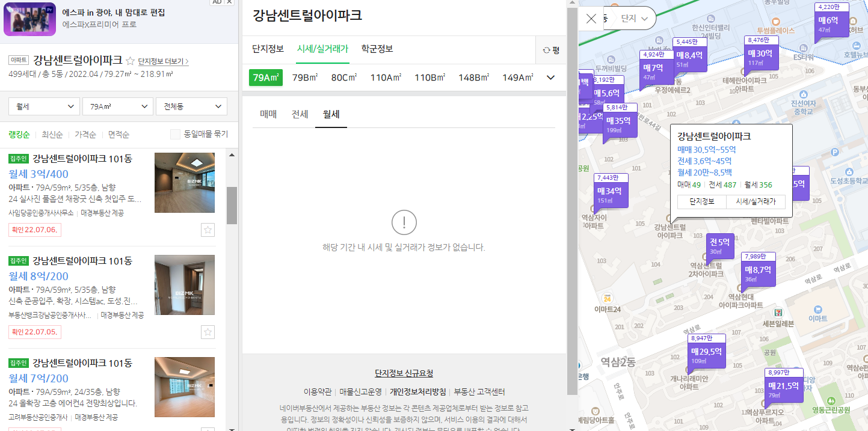Open the 매물신고운영 footer link
The width and height of the screenshot is (868, 431).
[x=361, y=392]
